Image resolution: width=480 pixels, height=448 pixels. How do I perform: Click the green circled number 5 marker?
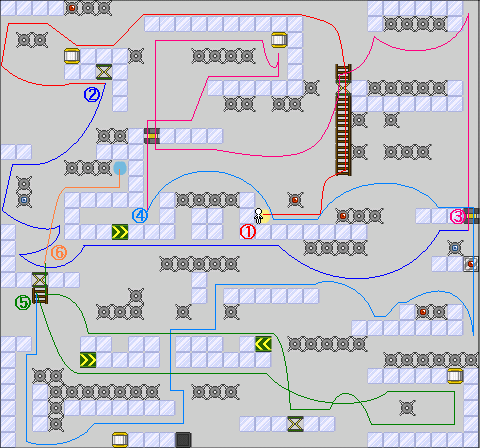click(23, 303)
